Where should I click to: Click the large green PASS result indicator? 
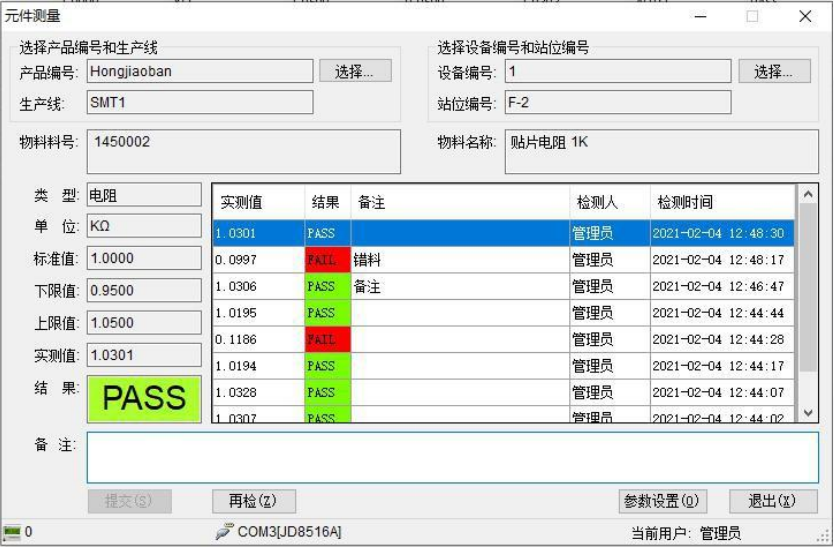point(144,398)
